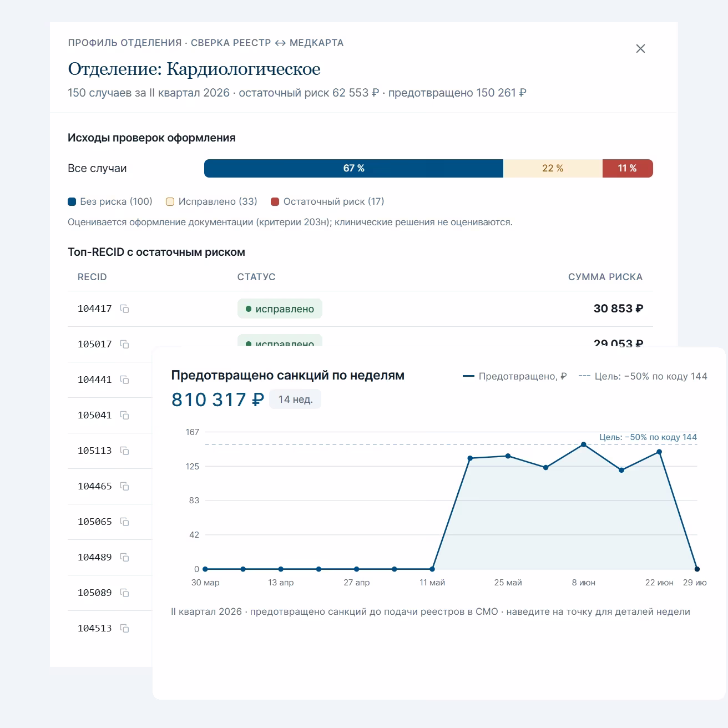Viewport: 728px width, 728px height.
Task: Click RECID number 104489
Action: 95,557
